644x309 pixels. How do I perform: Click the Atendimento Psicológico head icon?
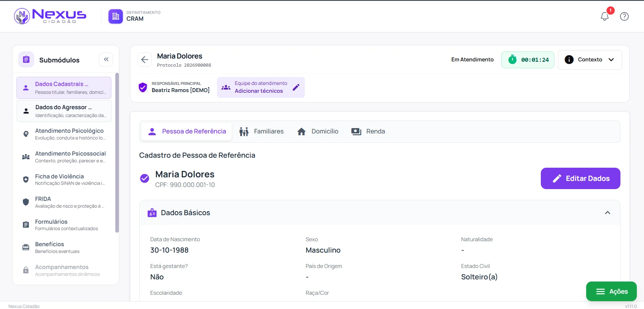click(26, 134)
